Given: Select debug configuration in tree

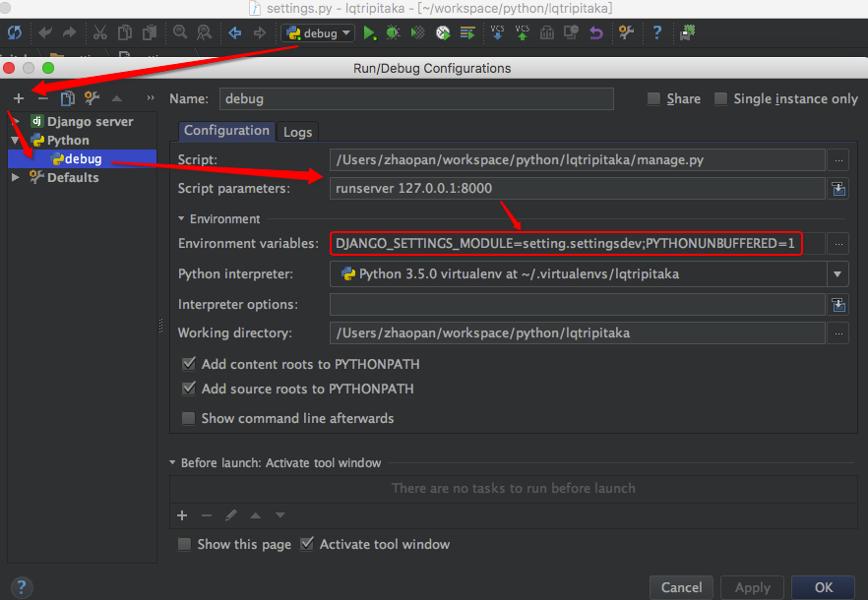Looking at the screenshot, I should pyautogui.click(x=83, y=159).
